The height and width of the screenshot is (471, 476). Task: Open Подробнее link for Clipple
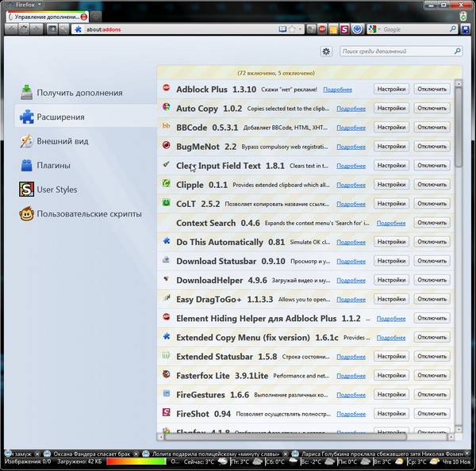pyautogui.click(x=351, y=185)
